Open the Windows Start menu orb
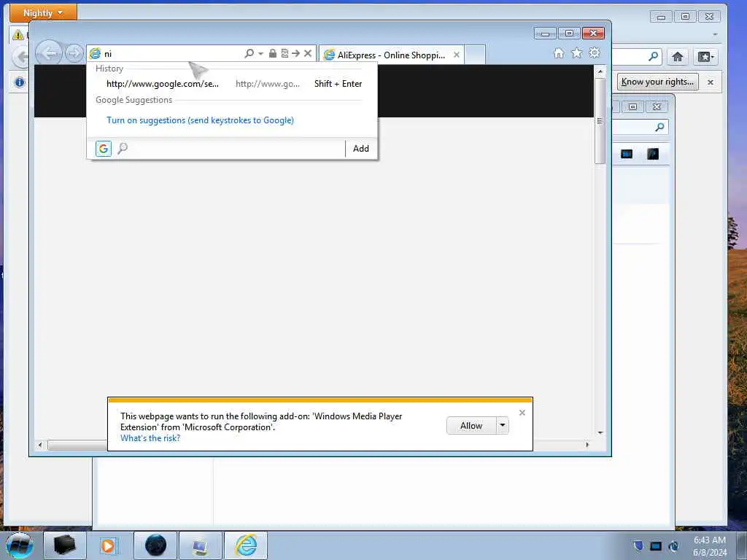 pos(20,545)
